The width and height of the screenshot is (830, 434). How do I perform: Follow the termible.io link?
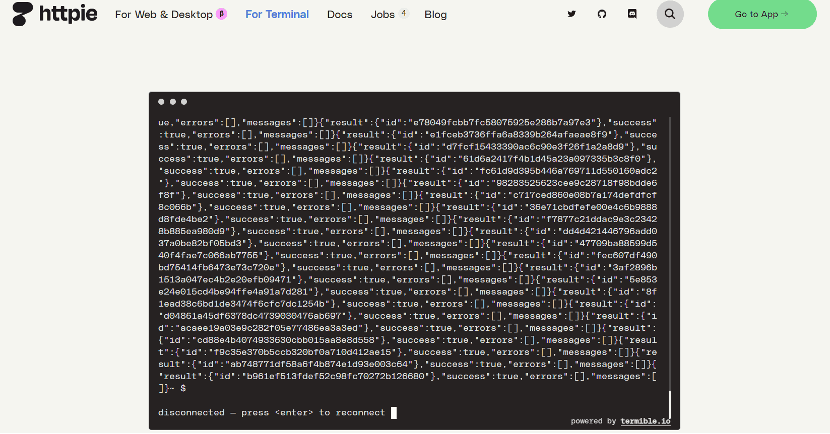coord(646,421)
